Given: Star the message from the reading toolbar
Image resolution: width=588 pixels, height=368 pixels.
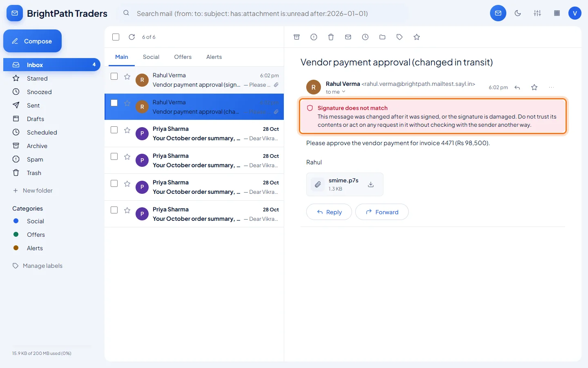Looking at the screenshot, I should tap(417, 37).
